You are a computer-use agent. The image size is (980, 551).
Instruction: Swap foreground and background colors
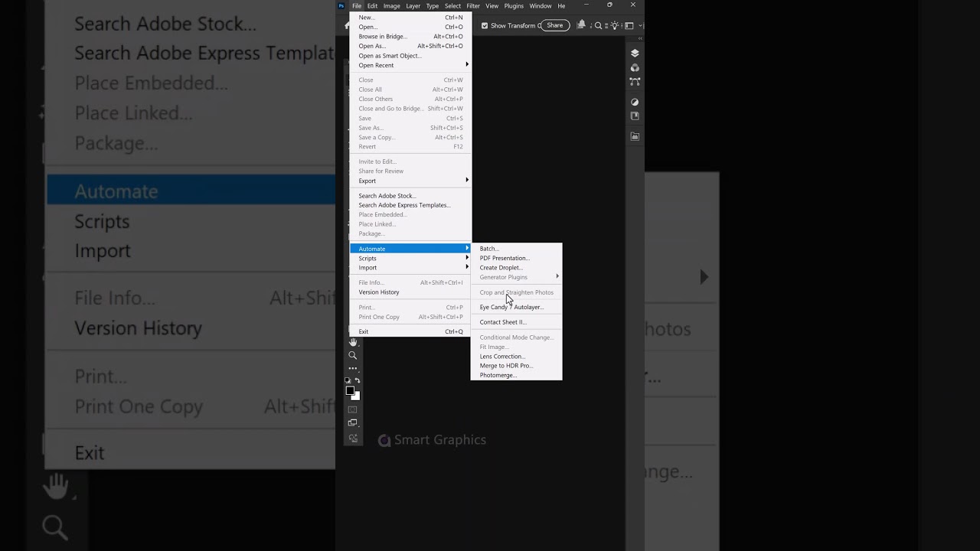click(x=358, y=380)
